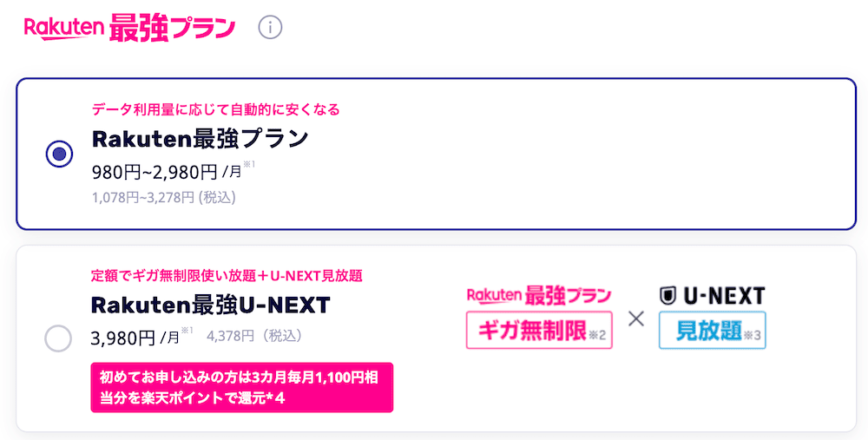868x440 pixels.
Task: Click the ※1 footnote next to 3,980円/月
Action: 187,331
